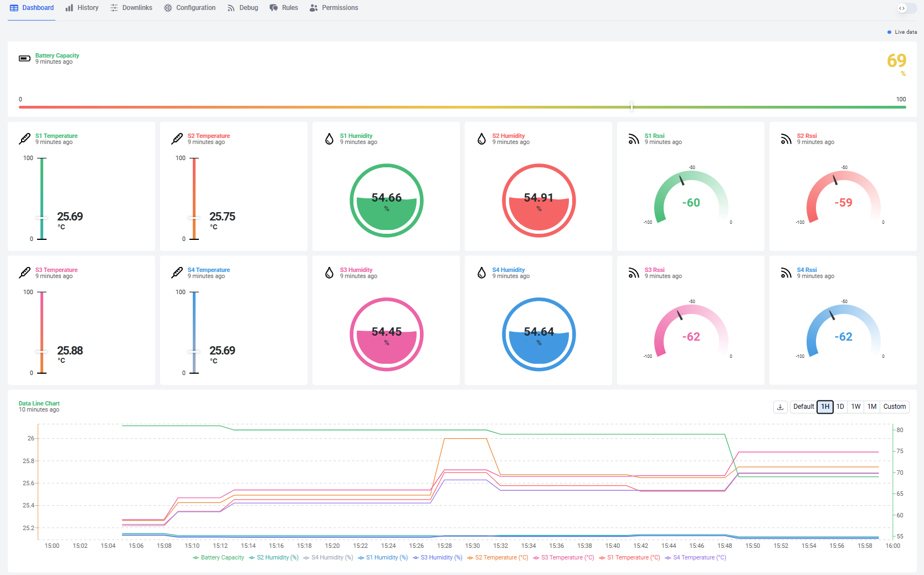Toggle S1 Humidity (%) legend series

(383, 557)
